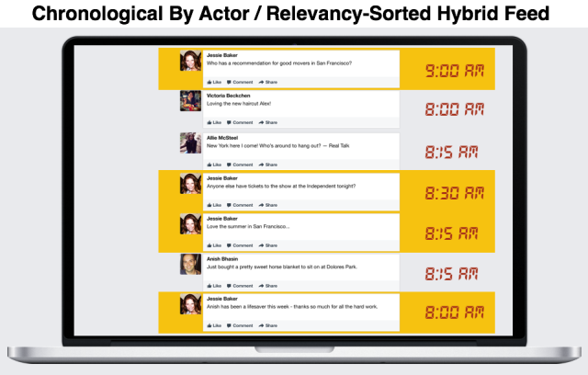Click 8:15 AM timestamp beside Jessie's summer post

(x=451, y=233)
